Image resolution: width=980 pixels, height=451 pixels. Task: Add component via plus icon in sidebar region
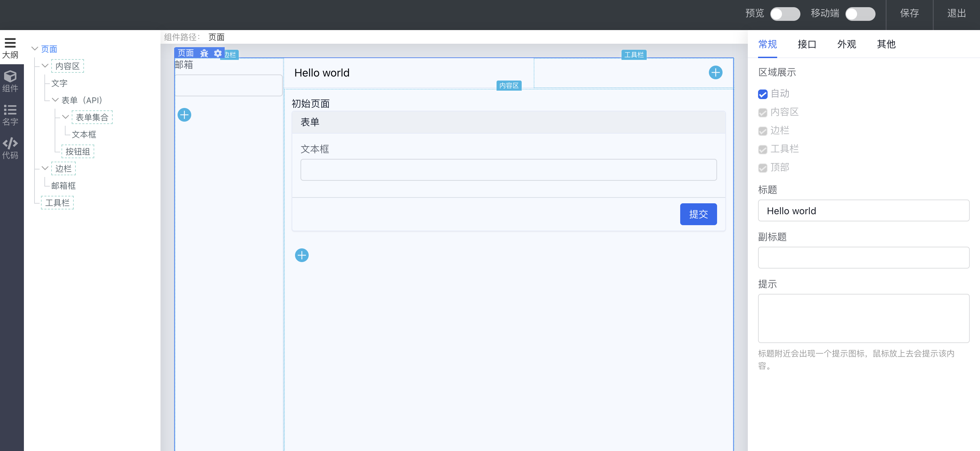click(x=184, y=114)
